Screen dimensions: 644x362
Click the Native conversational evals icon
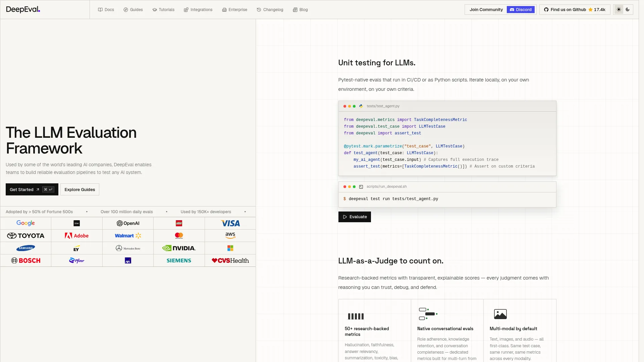pyautogui.click(x=428, y=314)
